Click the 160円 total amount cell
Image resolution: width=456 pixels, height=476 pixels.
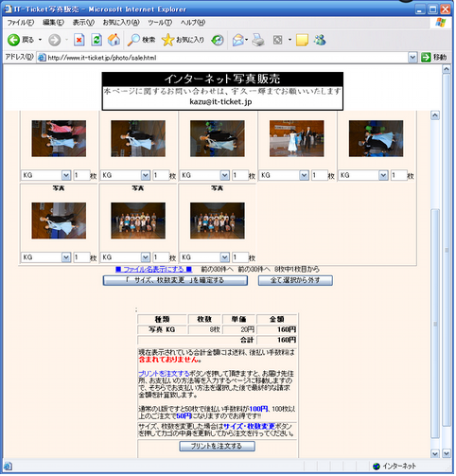pos(276,340)
